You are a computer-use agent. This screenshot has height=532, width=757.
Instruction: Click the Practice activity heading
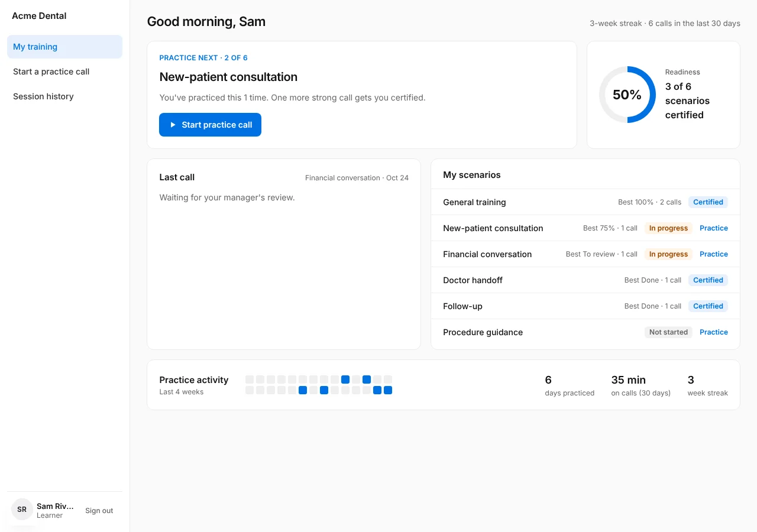point(194,380)
